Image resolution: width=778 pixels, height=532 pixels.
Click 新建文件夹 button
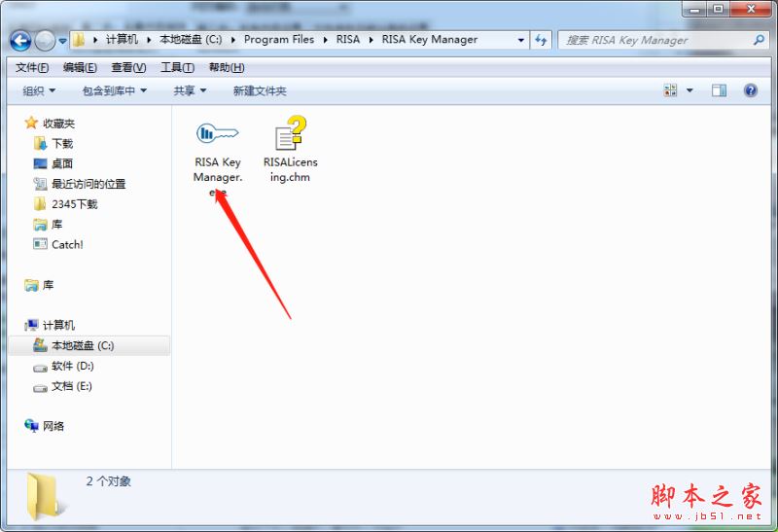[x=260, y=90]
